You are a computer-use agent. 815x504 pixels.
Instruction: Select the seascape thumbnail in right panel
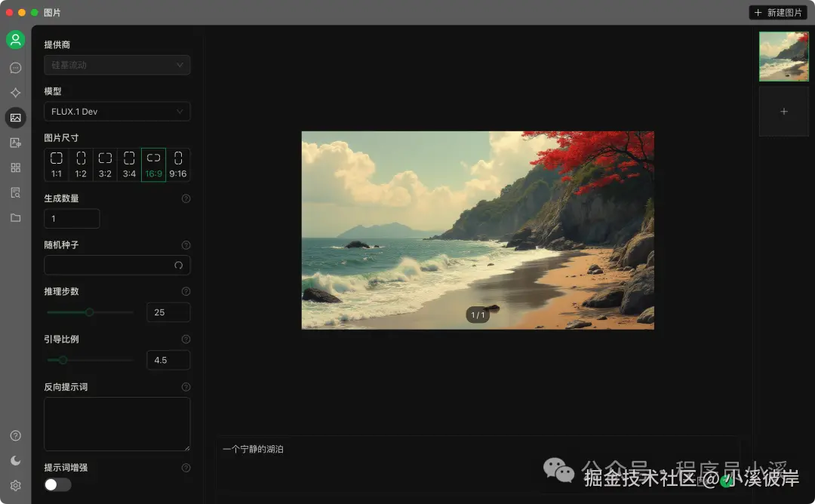point(784,56)
